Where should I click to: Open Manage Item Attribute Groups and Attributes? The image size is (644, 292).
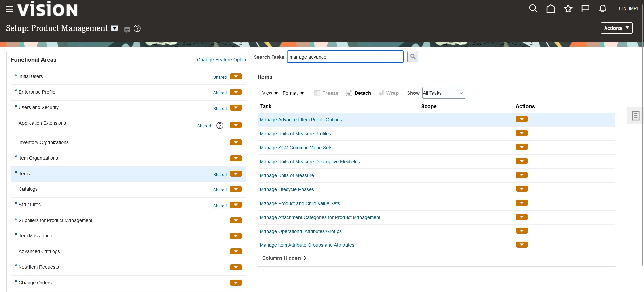tap(307, 245)
